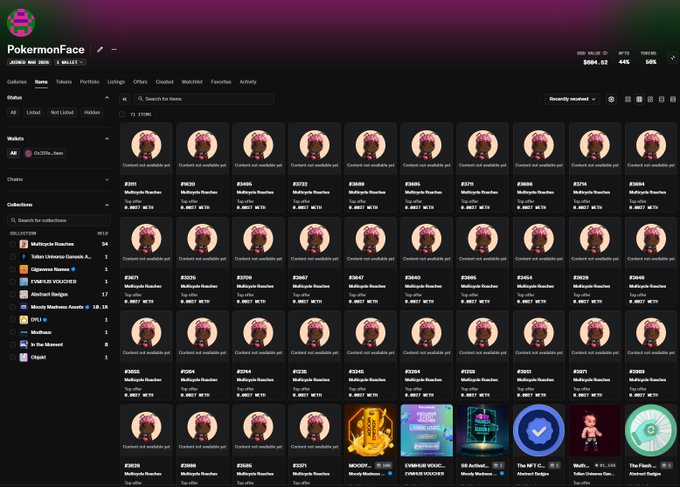Click the collapse stats icon at top right
The image size is (680, 487).
(x=673, y=57)
